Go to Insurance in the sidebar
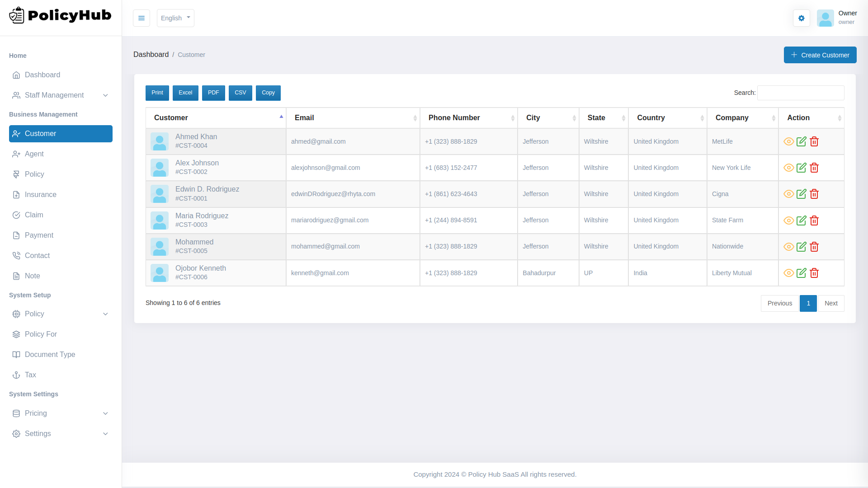Image resolution: width=868 pixels, height=488 pixels. click(40, 195)
